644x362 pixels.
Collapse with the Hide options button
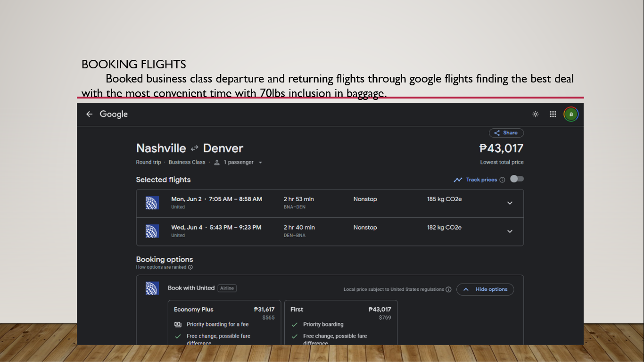pos(485,289)
